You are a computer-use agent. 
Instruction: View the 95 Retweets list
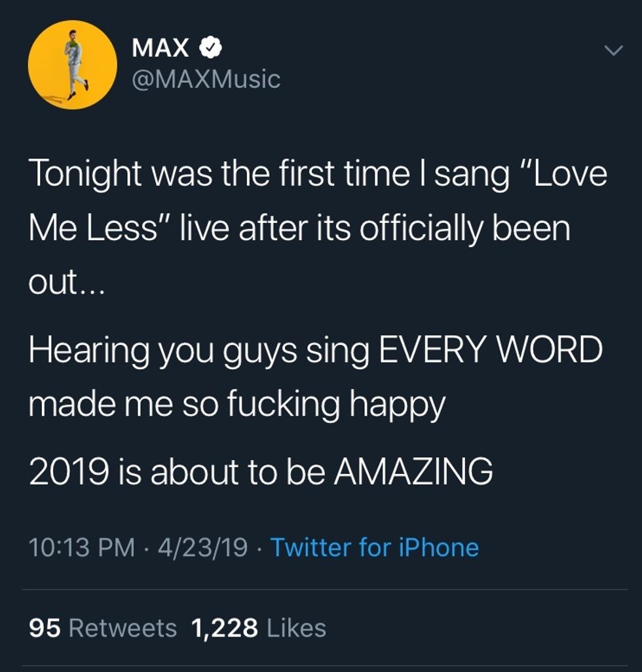103,628
